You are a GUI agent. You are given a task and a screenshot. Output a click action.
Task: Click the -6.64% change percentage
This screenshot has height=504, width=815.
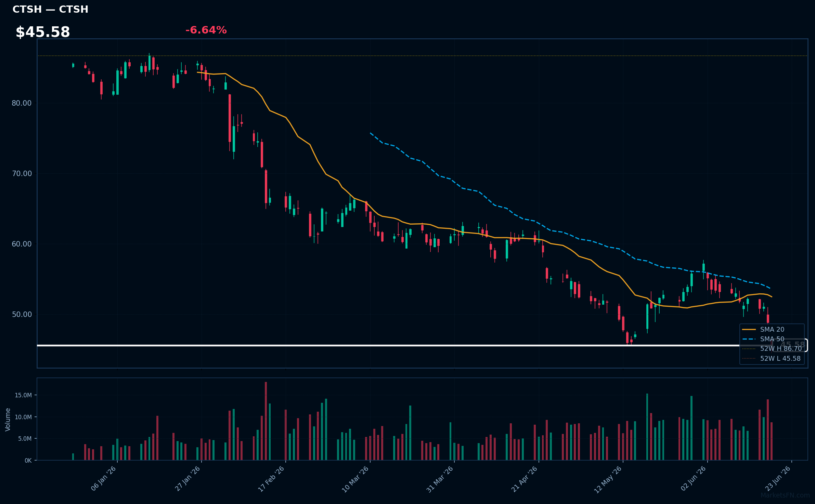point(206,30)
